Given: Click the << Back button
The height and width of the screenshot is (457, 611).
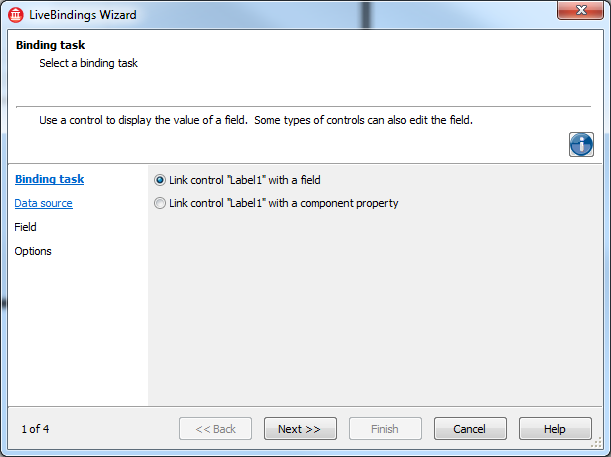Looking at the screenshot, I should [215, 429].
